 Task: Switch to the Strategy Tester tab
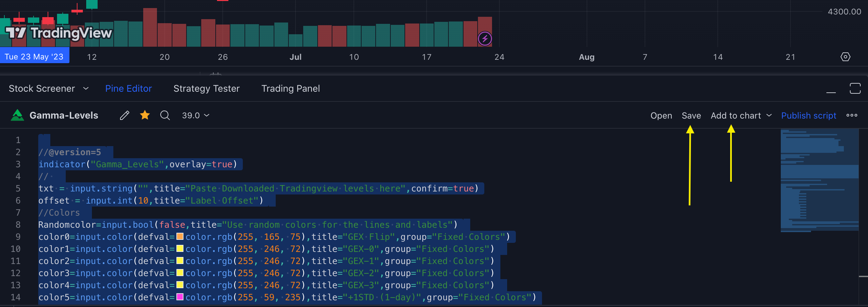pos(206,88)
